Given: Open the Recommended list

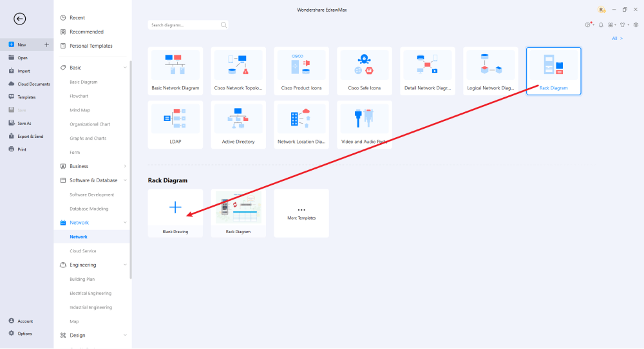Looking at the screenshot, I should pos(86,32).
